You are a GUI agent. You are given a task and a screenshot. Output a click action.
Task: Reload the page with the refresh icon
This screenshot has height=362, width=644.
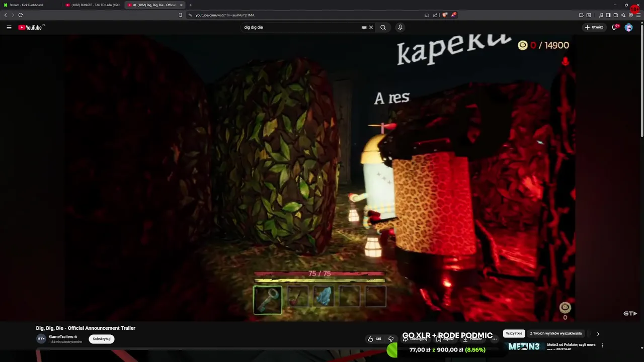click(21, 15)
